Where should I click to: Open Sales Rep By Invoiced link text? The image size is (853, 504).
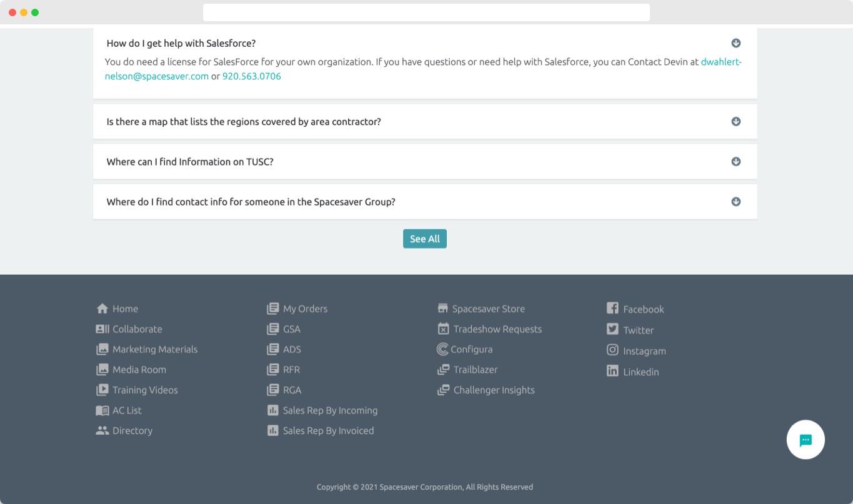coord(328,430)
